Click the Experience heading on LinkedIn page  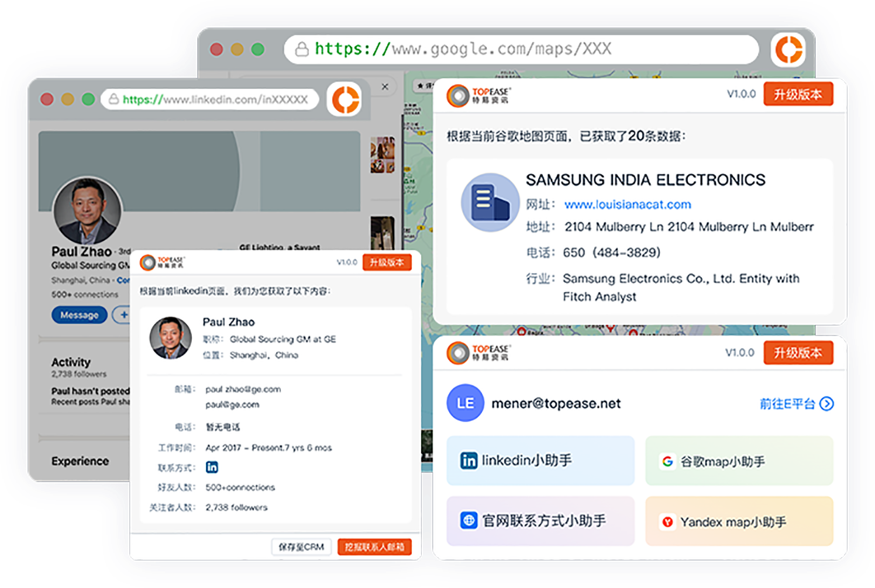coord(80,461)
